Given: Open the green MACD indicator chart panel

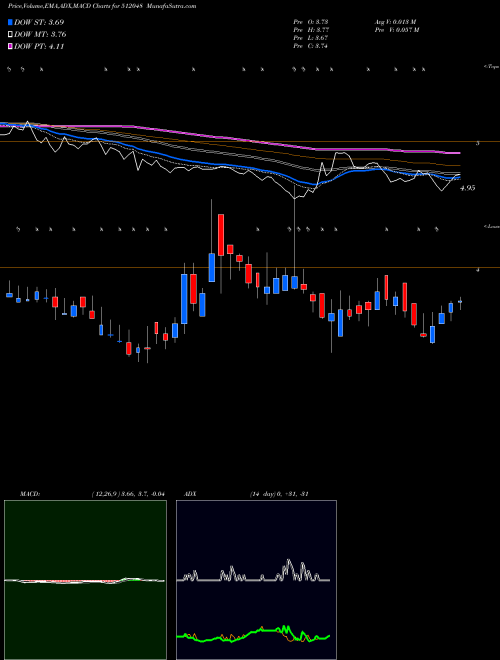Looking at the screenshot, I should (x=85, y=580).
